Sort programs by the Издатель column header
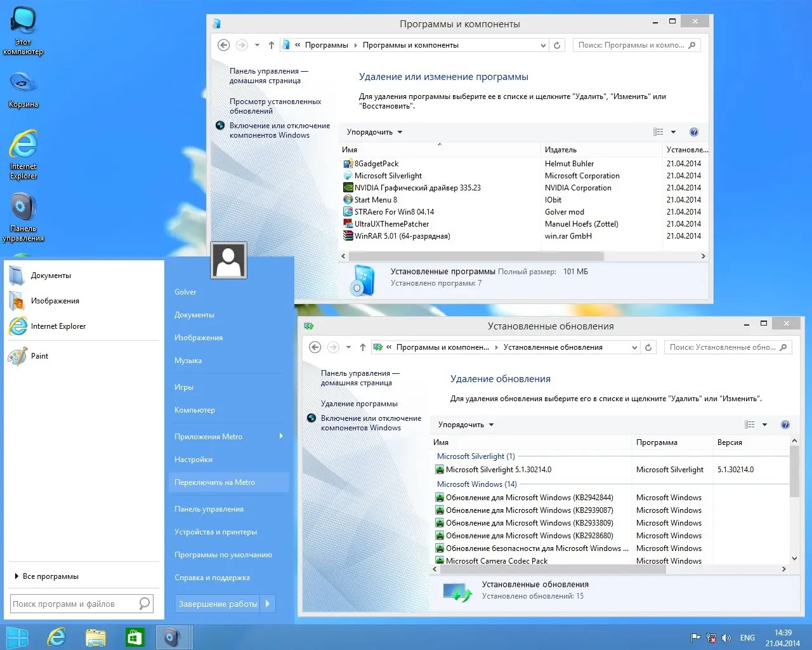 click(601, 150)
